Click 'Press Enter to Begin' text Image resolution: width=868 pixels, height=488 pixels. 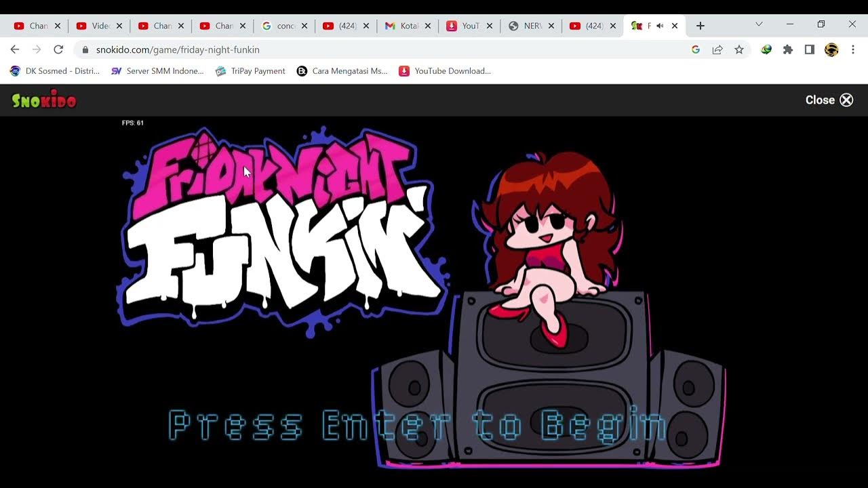click(x=417, y=425)
